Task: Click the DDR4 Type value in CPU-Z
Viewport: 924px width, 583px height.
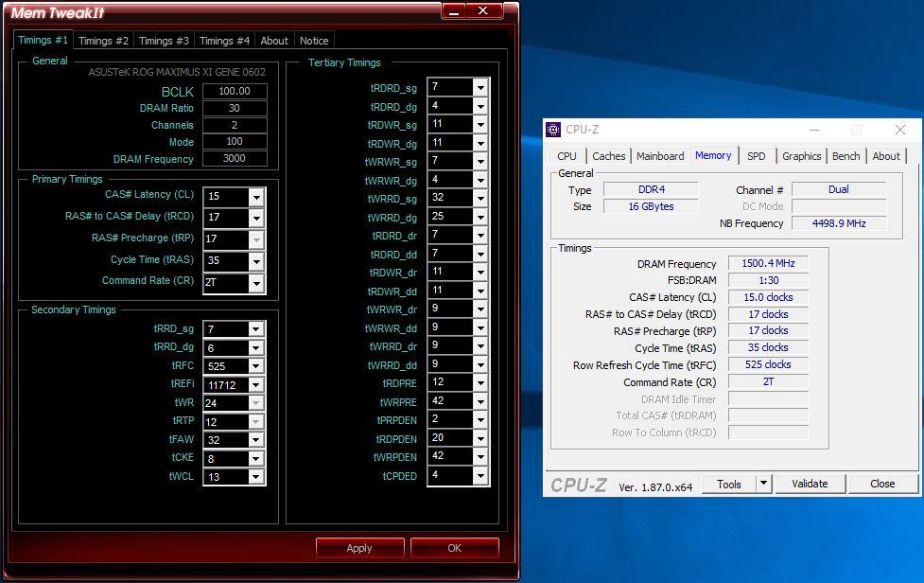Action: [652, 189]
